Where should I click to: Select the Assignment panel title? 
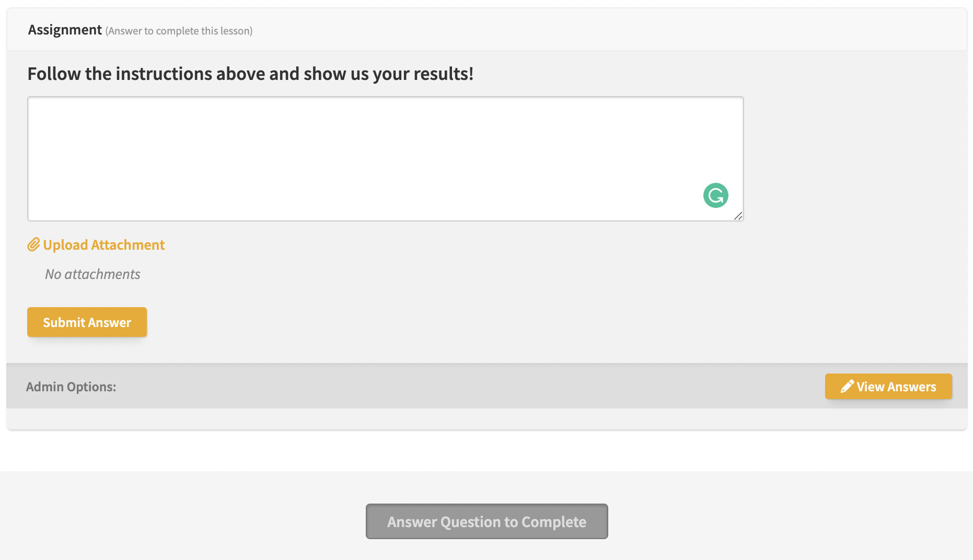click(65, 30)
